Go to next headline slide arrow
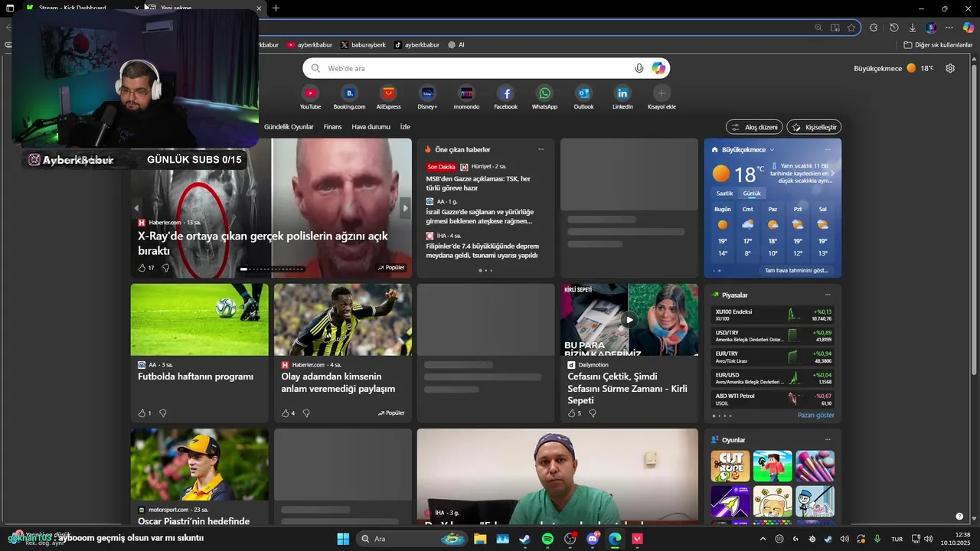 click(x=405, y=208)
